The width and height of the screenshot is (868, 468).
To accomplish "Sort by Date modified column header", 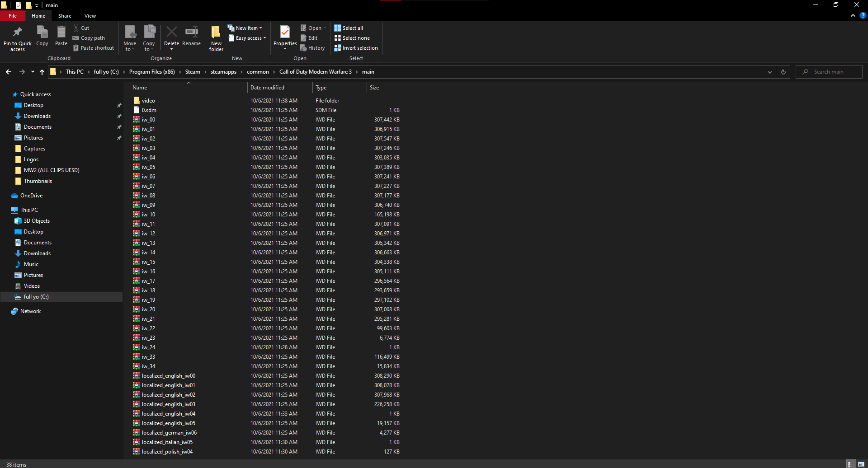I will click(x=280, y=88).
